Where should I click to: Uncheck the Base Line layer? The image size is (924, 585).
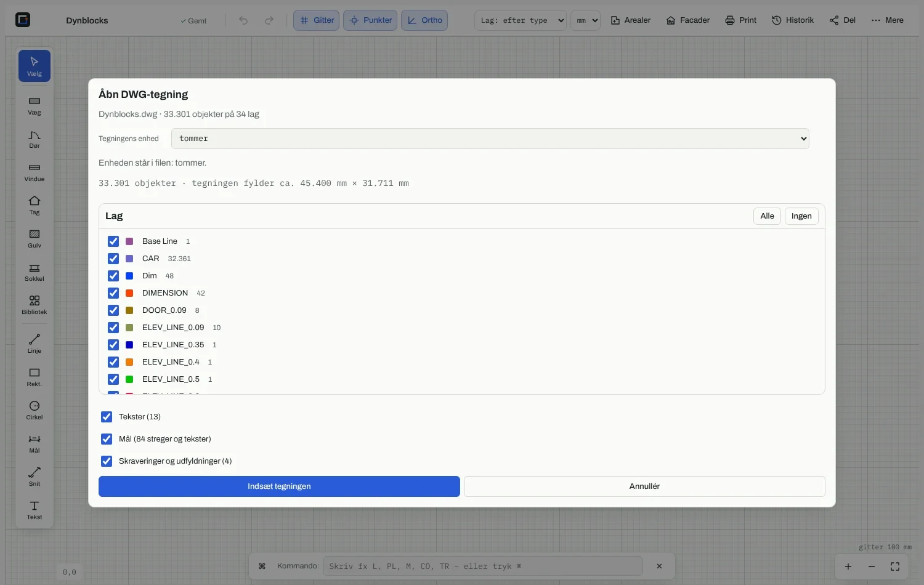(x=113, y=241)
